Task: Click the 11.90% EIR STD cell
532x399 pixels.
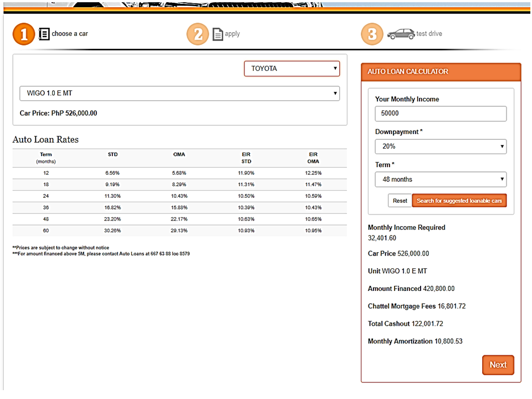Action: click(246, 173)
